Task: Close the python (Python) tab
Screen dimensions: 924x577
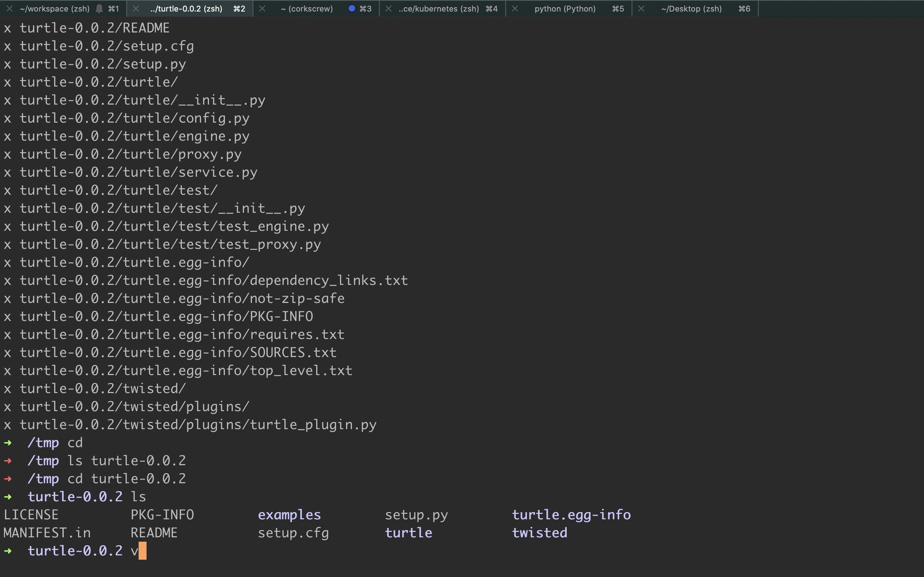Action: [x=515, y=8]
